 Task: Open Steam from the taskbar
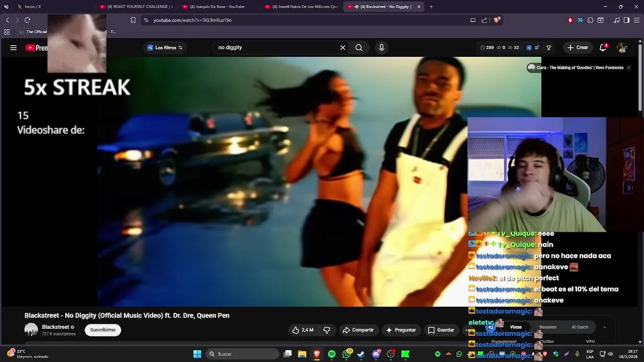[361, 354]
